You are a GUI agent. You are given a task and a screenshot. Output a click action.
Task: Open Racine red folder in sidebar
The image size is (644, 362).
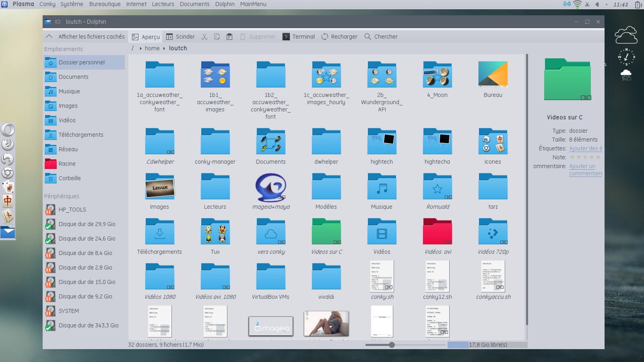(84, 164)
